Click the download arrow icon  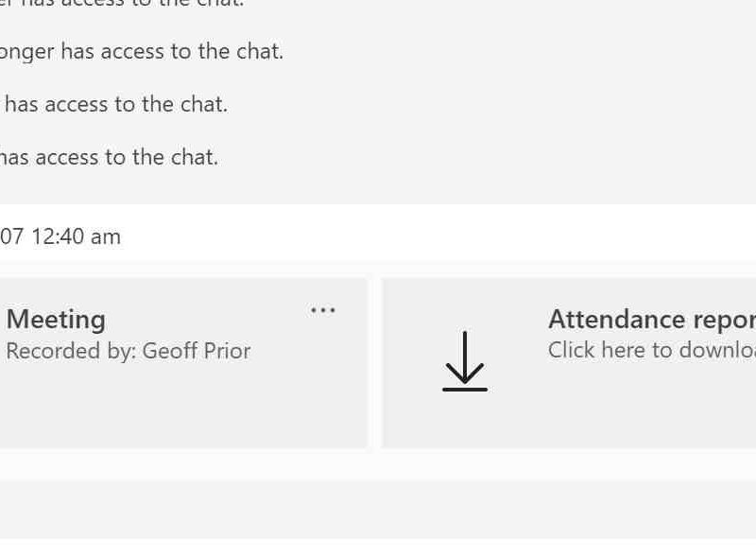(x=465, y=361)
